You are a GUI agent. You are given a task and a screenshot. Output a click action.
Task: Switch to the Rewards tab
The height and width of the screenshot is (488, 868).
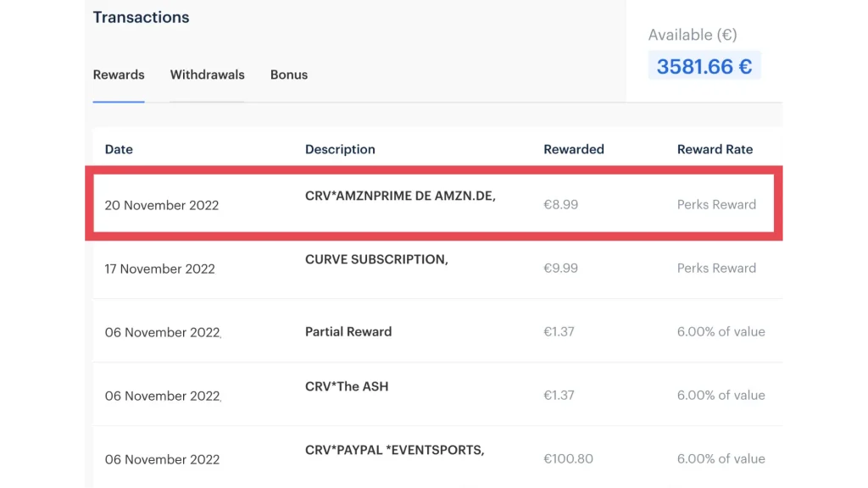point(119,75)
